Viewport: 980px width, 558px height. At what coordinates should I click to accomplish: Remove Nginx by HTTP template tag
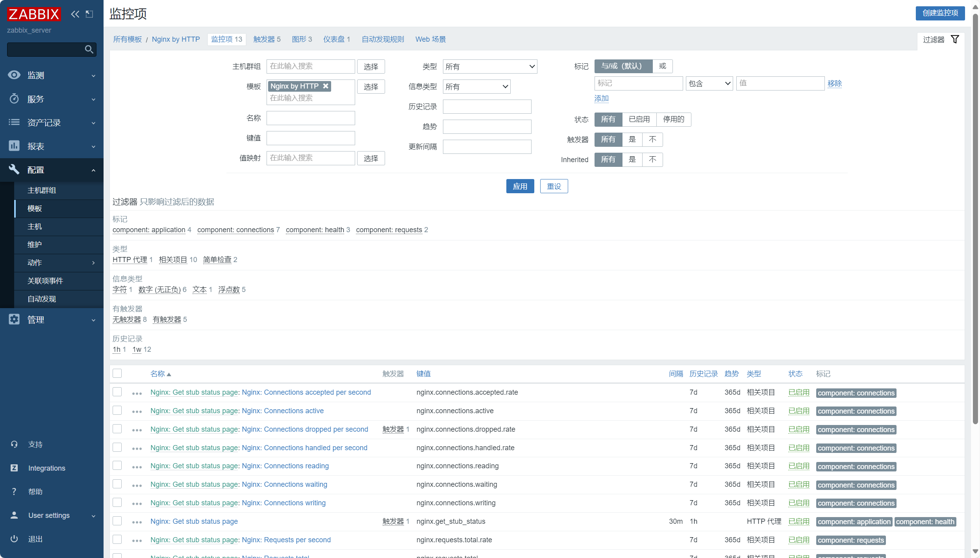(326, 86)
